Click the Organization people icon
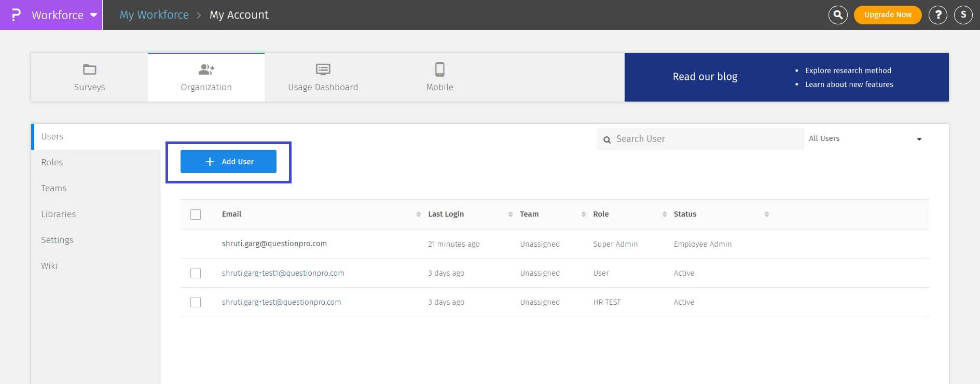Screen dimensions: 980x384 pyautogui.click(x=206, y=69)
